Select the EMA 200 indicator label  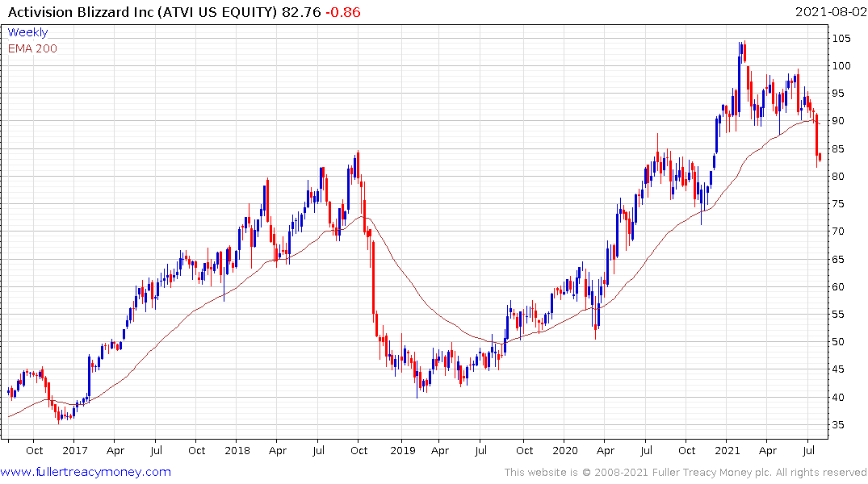point(32,48)
